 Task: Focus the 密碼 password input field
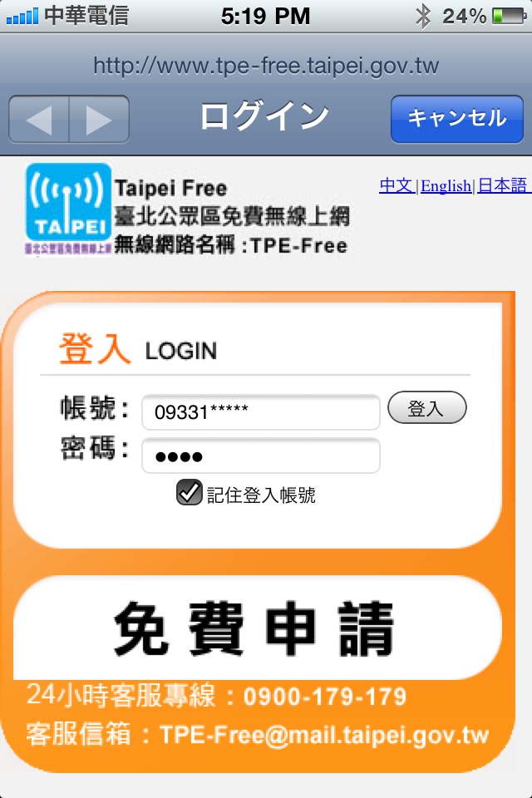coord(261,456)
